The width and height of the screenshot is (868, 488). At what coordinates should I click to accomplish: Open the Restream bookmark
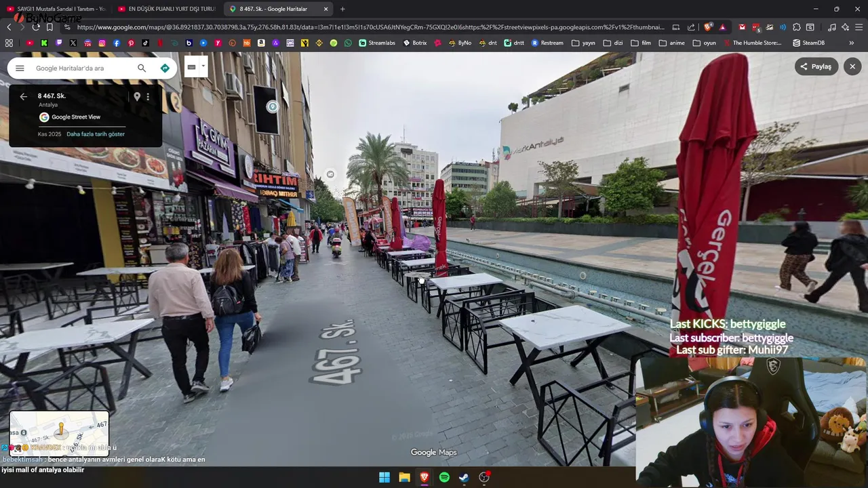547,43
